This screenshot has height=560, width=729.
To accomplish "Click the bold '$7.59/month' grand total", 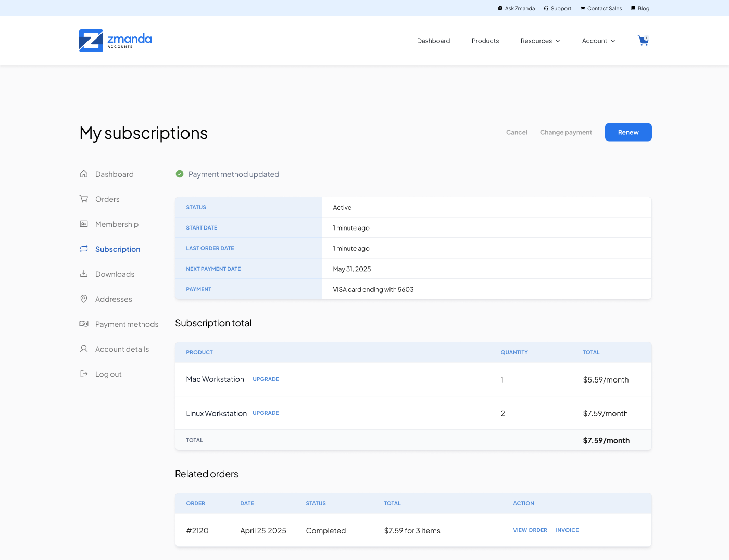I will point(606,440).
